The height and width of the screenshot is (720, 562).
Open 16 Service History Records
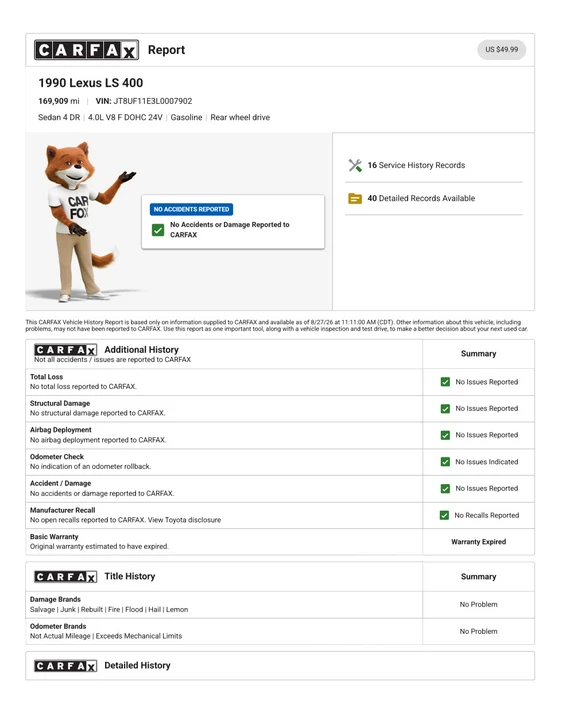(x=416, y=165)
